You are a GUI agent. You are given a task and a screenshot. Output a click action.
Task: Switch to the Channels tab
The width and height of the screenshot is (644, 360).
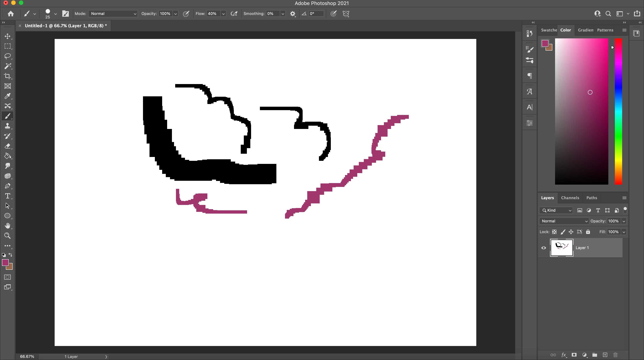click(x=570, y=198)
